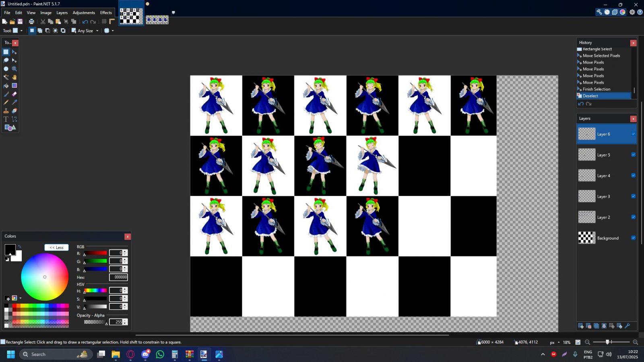Click the Duplicate Layer icon
Screen dimensions: 644x362
click(597, 326)
